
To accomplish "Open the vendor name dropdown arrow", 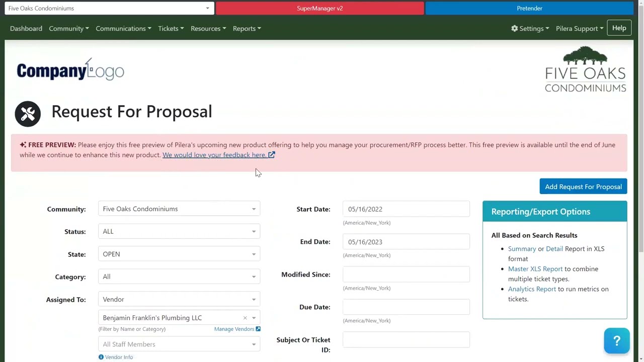I will tap(254, 318).
